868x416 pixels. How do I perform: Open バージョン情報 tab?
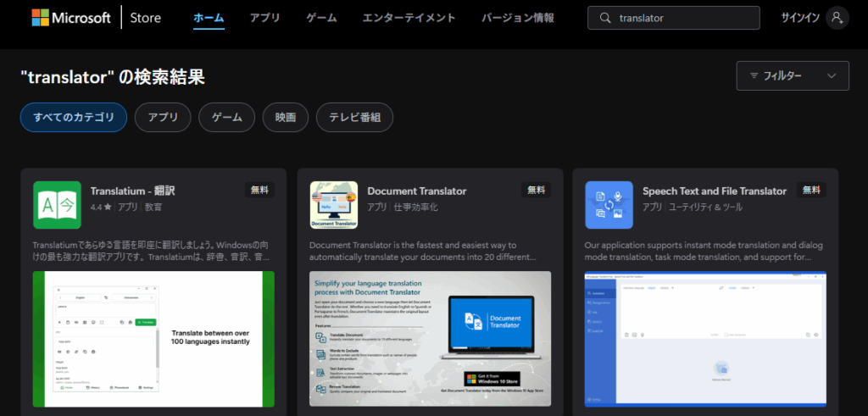[518, 18]
